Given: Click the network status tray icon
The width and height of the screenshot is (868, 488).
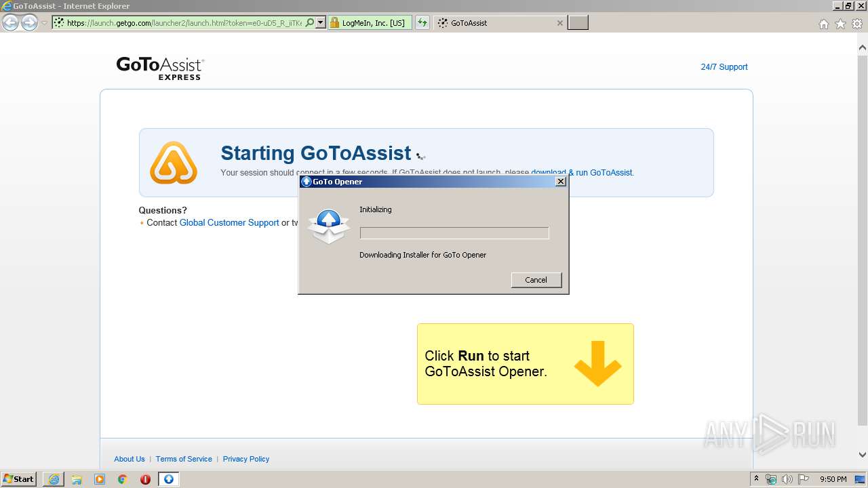Looking at the screenshot, I should 771,479.
